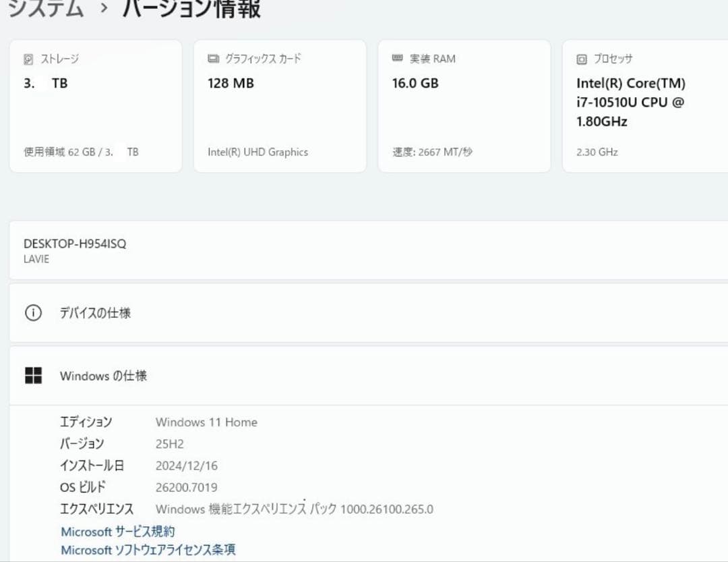Click the info icon beside デバイスの仕様

tap(34, 312)
